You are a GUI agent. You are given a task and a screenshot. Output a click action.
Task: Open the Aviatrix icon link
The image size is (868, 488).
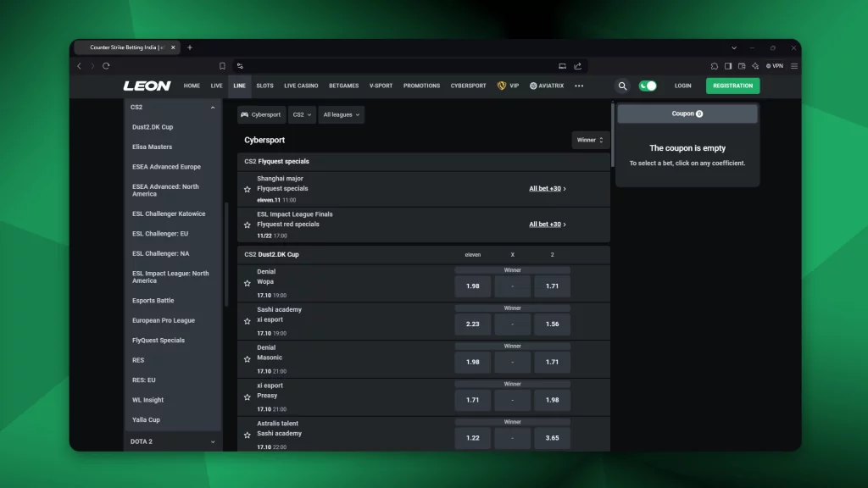pos(533,86)
